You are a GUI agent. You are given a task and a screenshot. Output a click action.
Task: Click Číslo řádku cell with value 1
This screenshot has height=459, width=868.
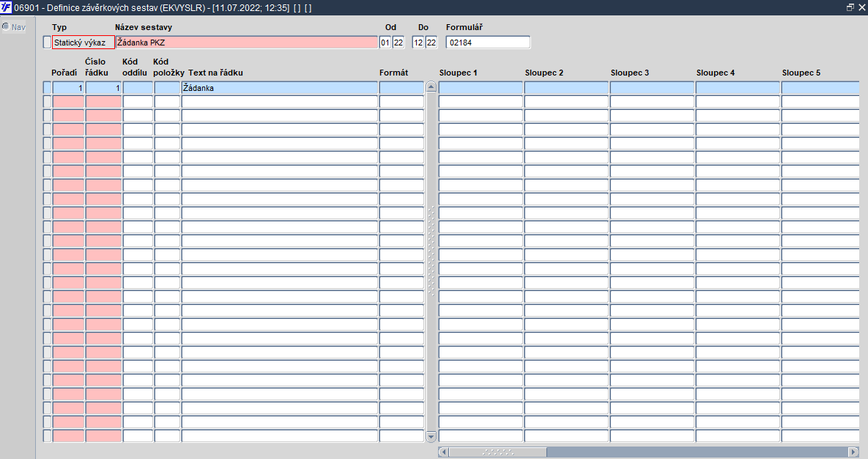click(103, 87)
